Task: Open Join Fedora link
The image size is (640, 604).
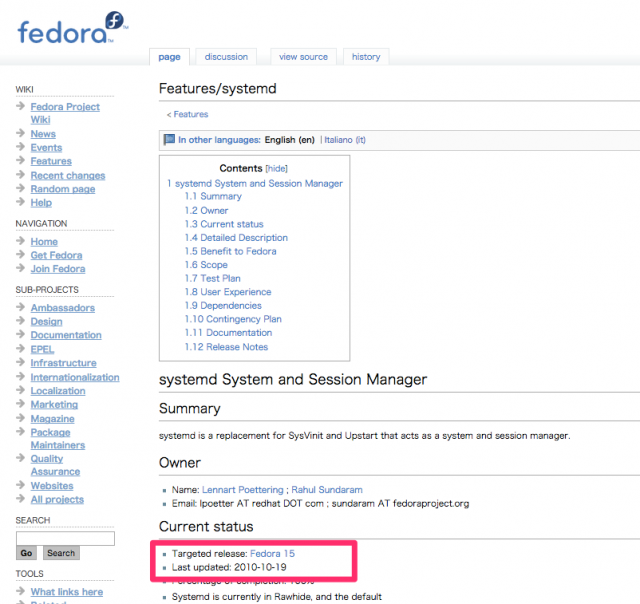Action: click(58, 269)
